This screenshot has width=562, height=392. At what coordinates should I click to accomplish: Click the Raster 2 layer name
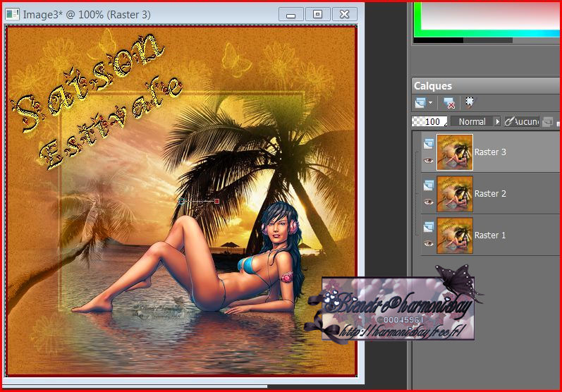490,193
